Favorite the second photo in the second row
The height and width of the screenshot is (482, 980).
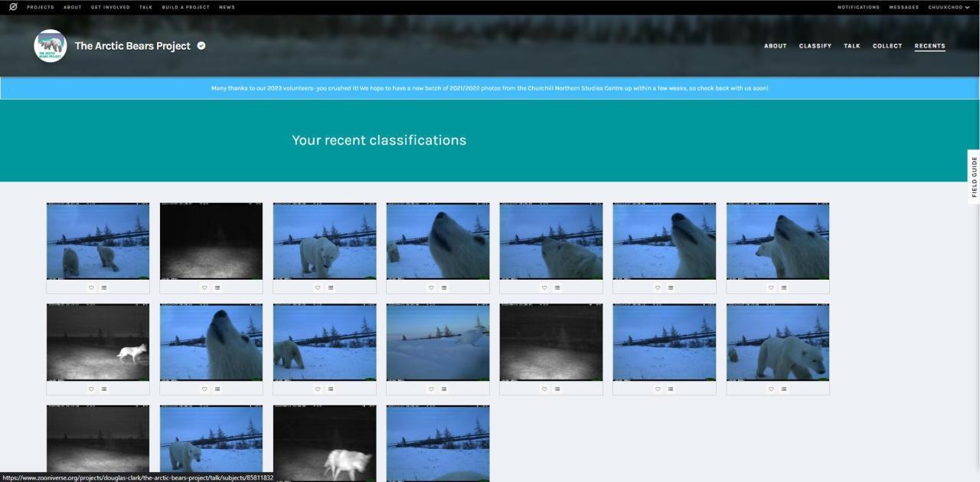click(x=204, y=389)
